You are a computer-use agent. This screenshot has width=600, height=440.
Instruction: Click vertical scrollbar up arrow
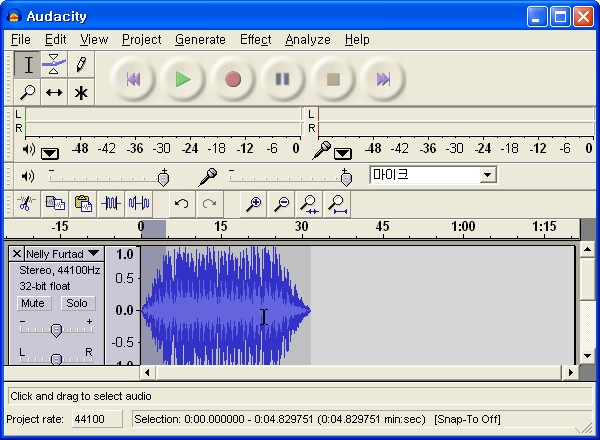click(x=587, y=250)
